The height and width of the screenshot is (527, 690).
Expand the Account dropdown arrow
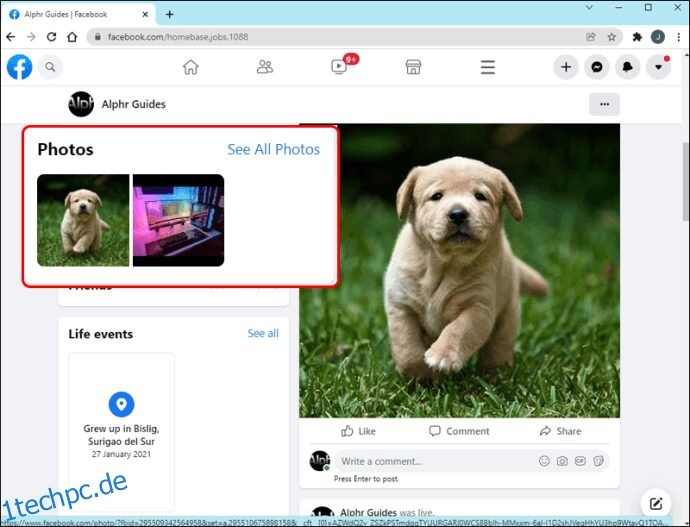click(x=658, y=67)
